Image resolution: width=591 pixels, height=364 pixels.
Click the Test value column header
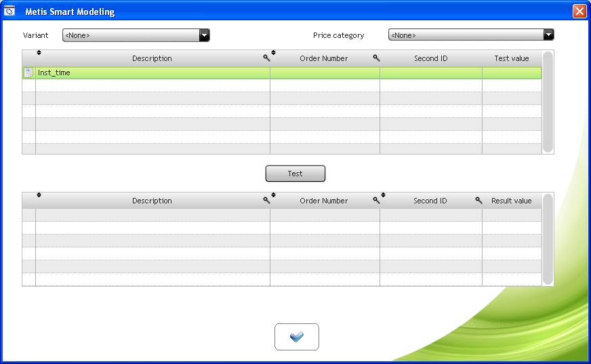coord(512,58)
